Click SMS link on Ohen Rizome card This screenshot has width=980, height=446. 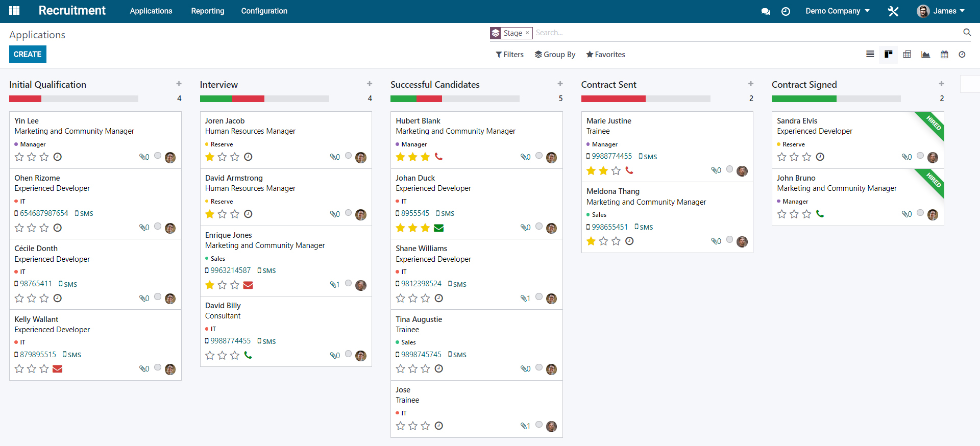tap(84, 213)
